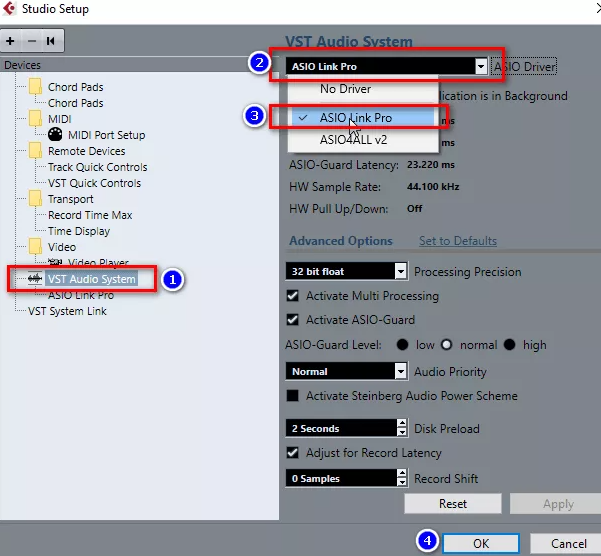This screenshot has height=556, width=601.
Task: Click the Cubase logo in title bar
Action: (9, 8)
